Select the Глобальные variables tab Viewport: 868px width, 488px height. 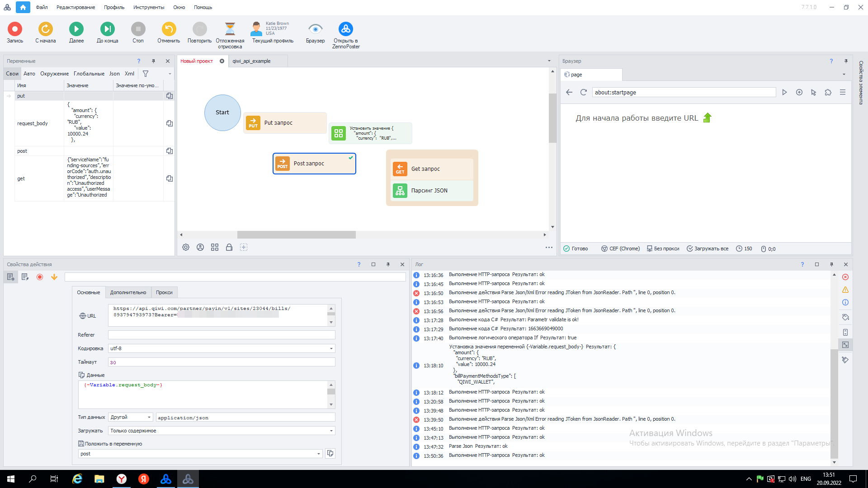pos(89,74)
